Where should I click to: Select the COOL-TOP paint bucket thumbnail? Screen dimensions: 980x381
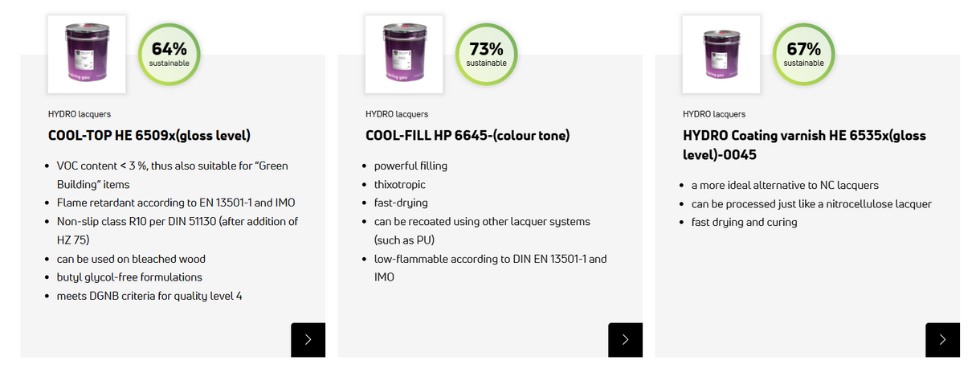[x=88, y=54]
